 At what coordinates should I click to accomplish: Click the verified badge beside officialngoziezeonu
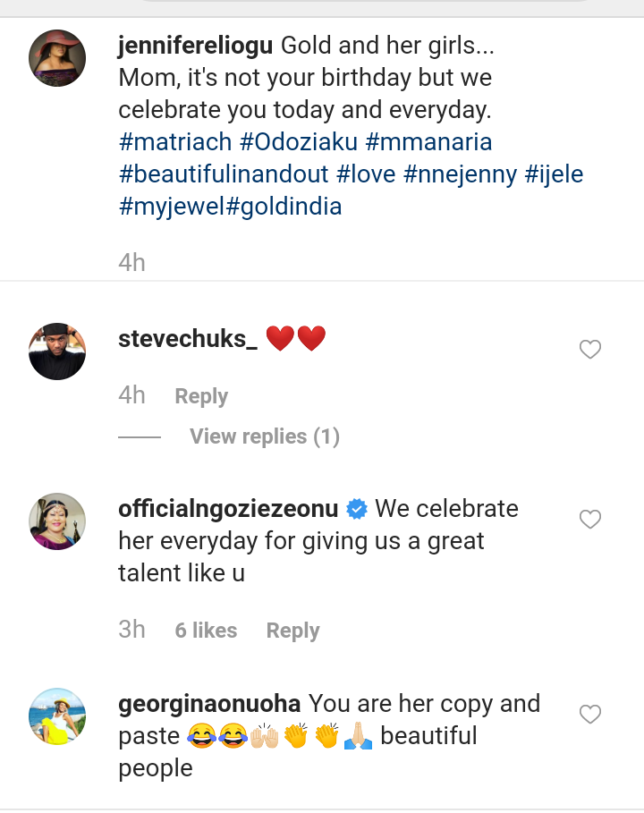[x=357, y=510]
